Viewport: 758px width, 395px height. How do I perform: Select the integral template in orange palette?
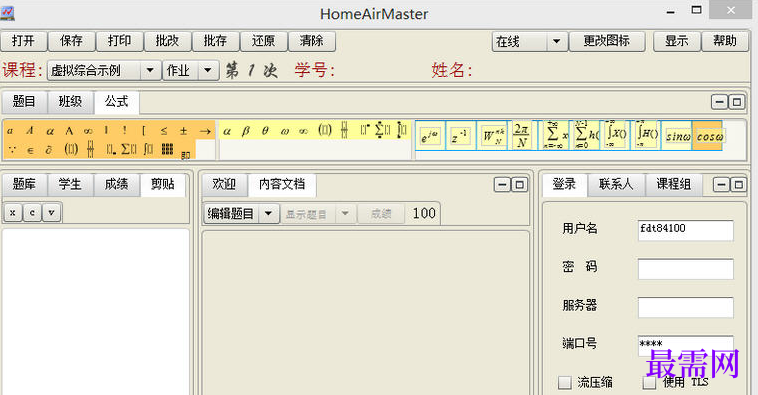click(x=147, y=149)
